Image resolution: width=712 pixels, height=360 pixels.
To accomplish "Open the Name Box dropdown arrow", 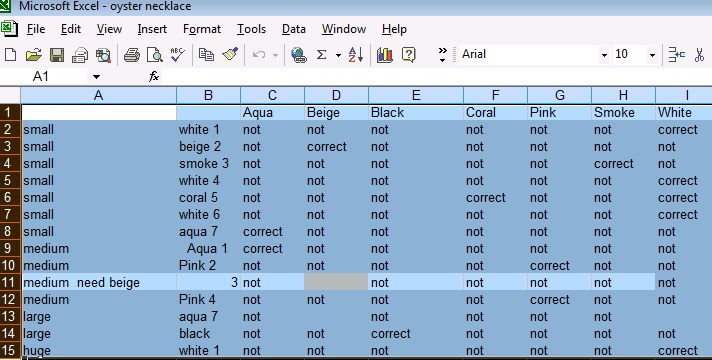I will [x=96, y=77].
